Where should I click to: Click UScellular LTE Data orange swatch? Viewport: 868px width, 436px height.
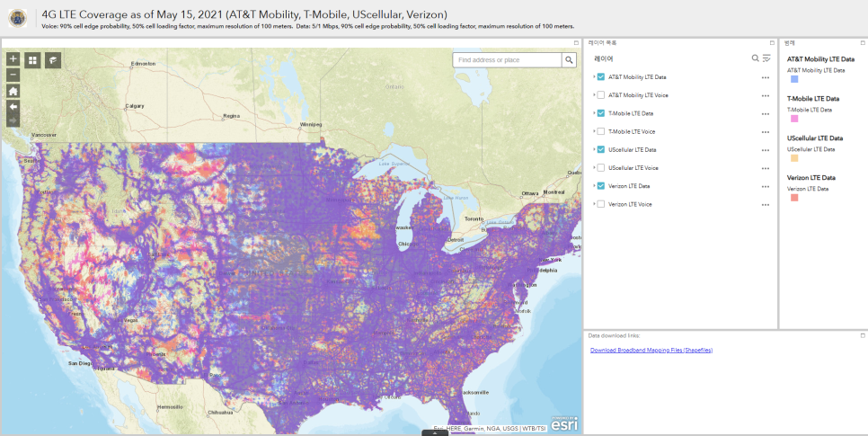[x=794, y=158]
